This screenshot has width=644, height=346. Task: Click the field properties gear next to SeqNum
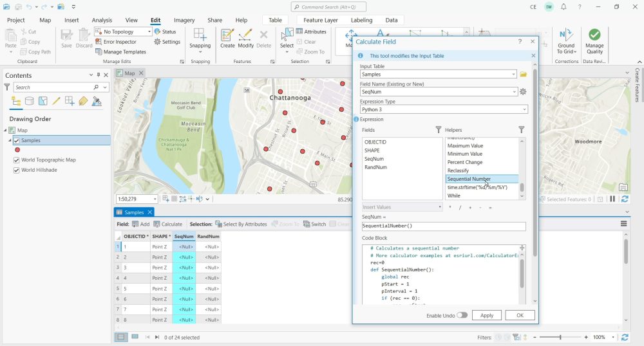[x=523, y=92]
